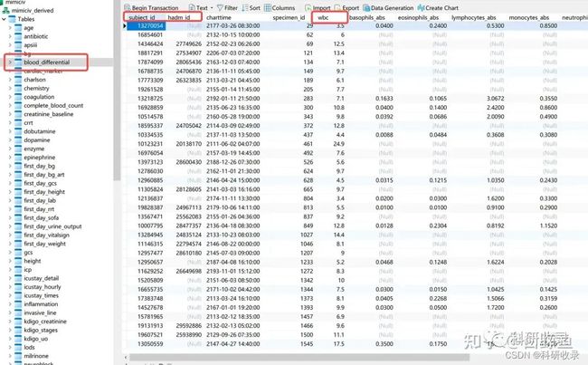Expand the chemistry table node
This screenshot has width=588, height=365.
click(x=10, y=88)
